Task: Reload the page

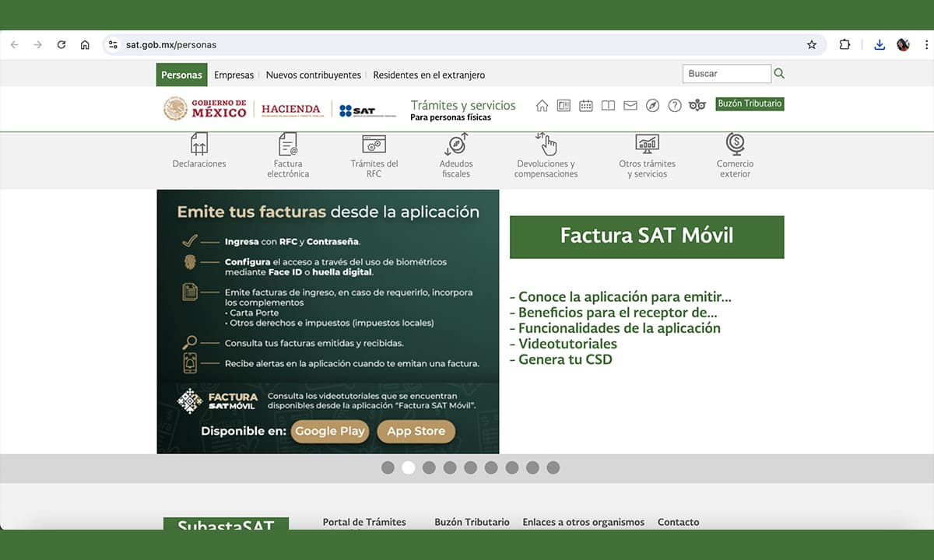Action: coord(61,45)
